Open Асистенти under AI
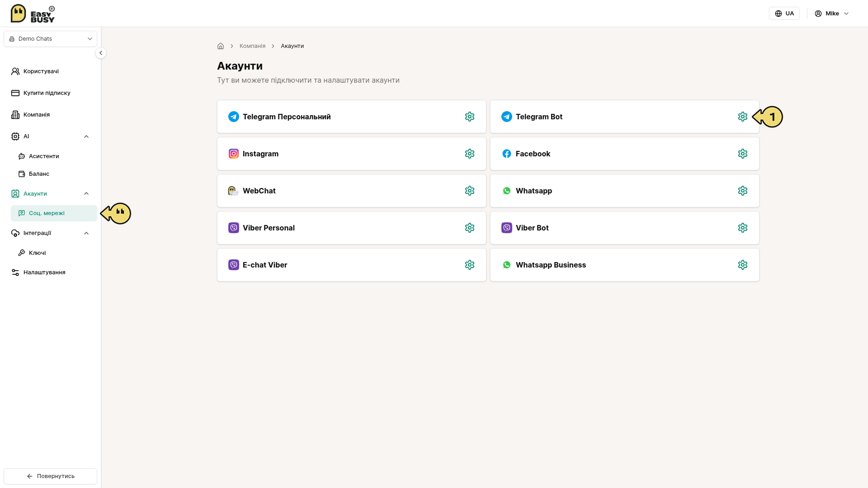 click(x=54, y=156)
